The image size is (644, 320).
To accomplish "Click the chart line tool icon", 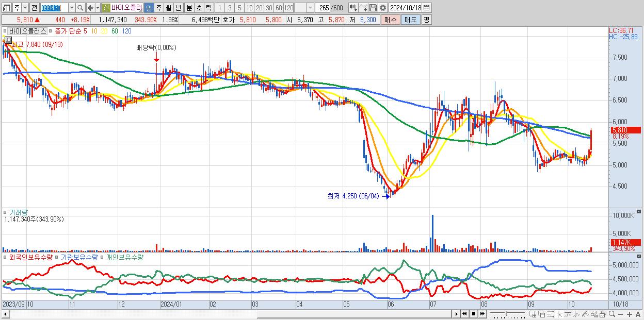I will [x=363, y=8].
